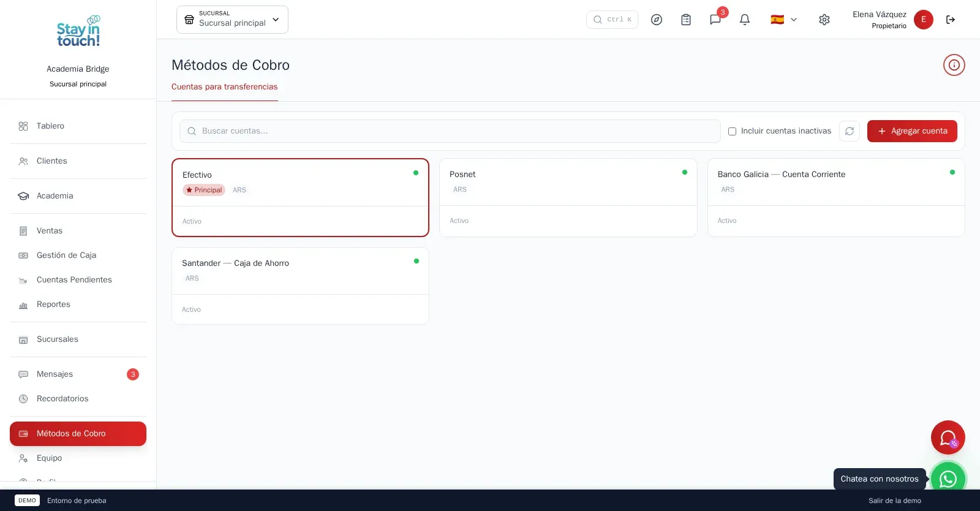Screen dimensions: 980x511
Task: Open Cuentas Pendientes
Action: coord(78,280)
